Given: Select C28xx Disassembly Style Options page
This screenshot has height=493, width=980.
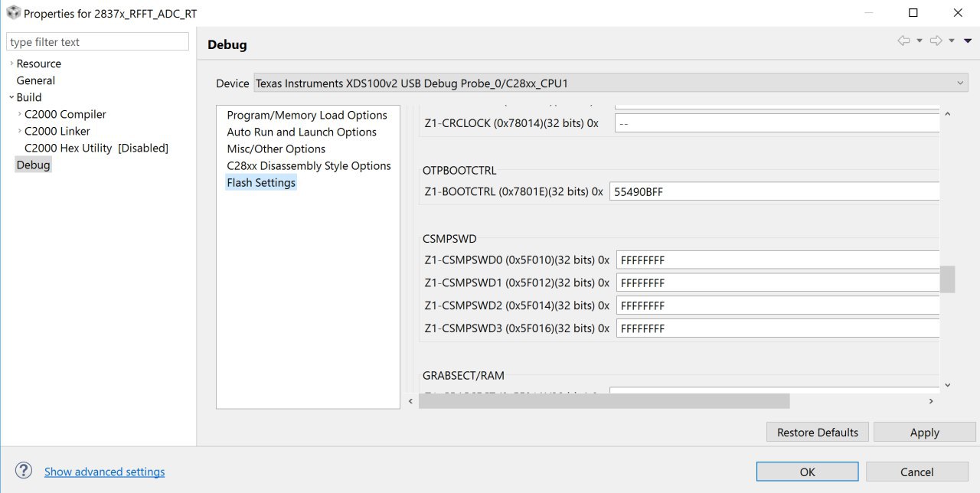Looking at the screenshot, I should (x=309, y=165).
